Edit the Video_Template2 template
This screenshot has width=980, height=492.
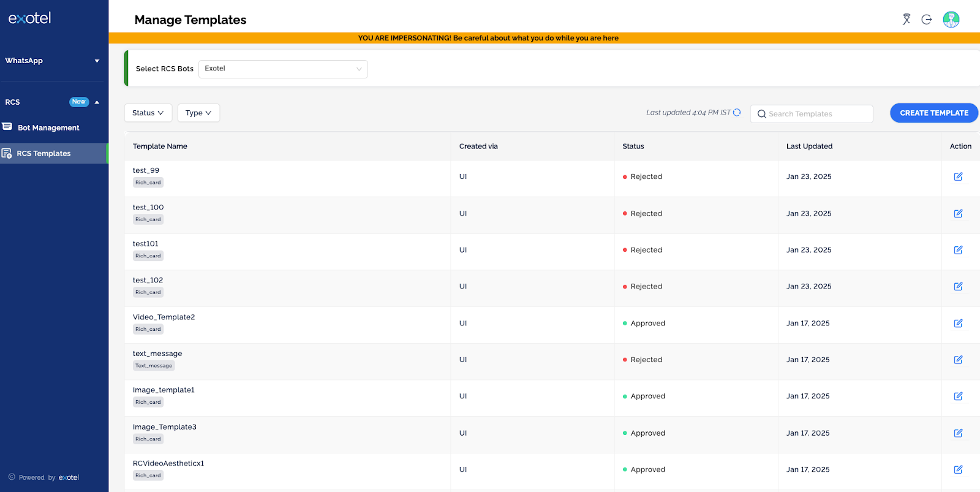[x=958, y=323]
